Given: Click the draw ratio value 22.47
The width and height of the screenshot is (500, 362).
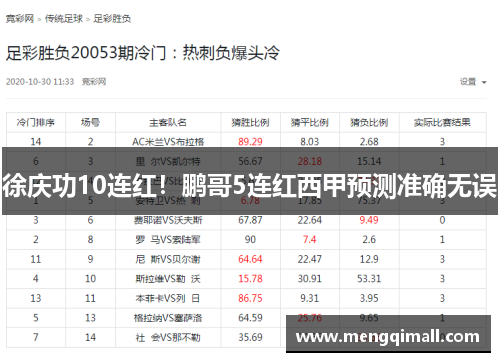Looking at the screenshot, I should point(310,259).
